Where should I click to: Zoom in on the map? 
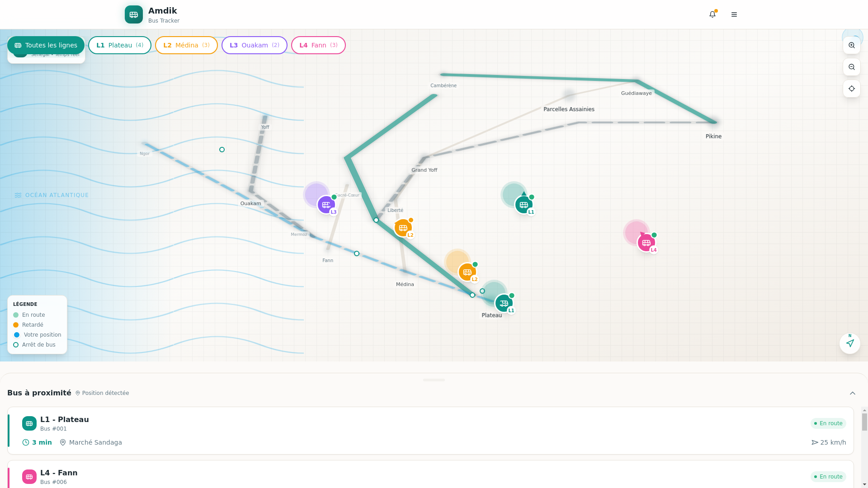point(852,45)
